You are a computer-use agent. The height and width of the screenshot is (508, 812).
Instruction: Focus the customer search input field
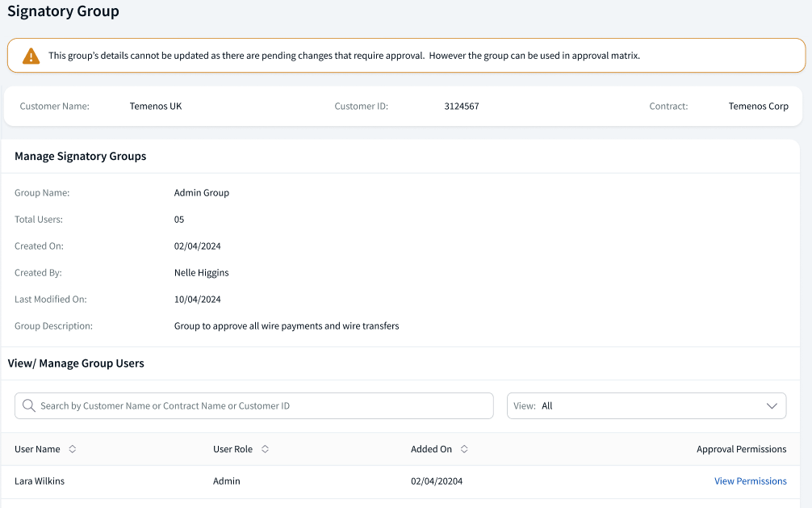tap(253, 406)
